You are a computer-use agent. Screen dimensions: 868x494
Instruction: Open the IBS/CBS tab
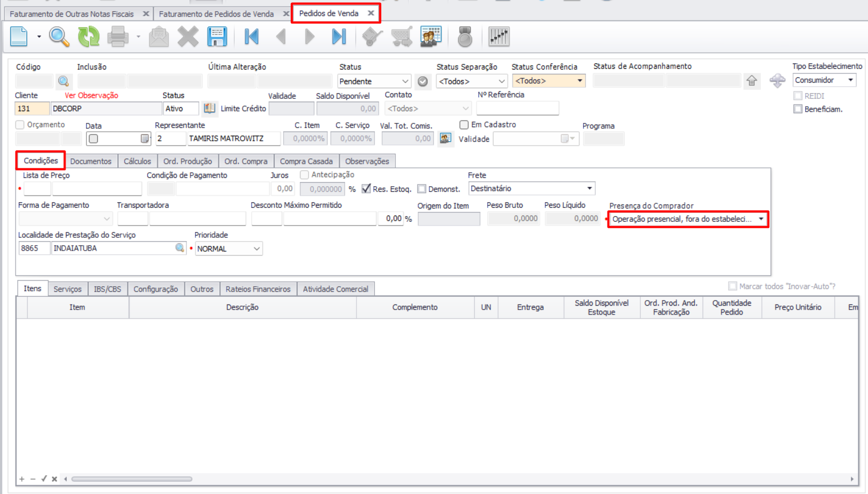[107, 289]
